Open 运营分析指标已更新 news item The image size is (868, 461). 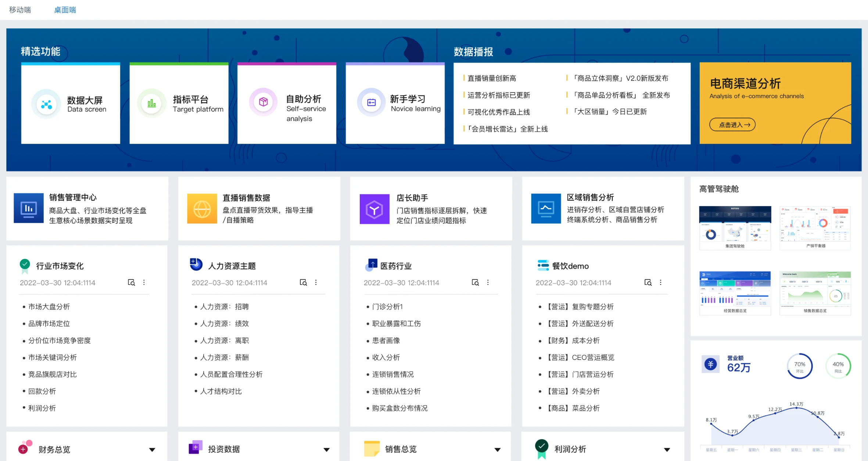click(x=499, y=95)
